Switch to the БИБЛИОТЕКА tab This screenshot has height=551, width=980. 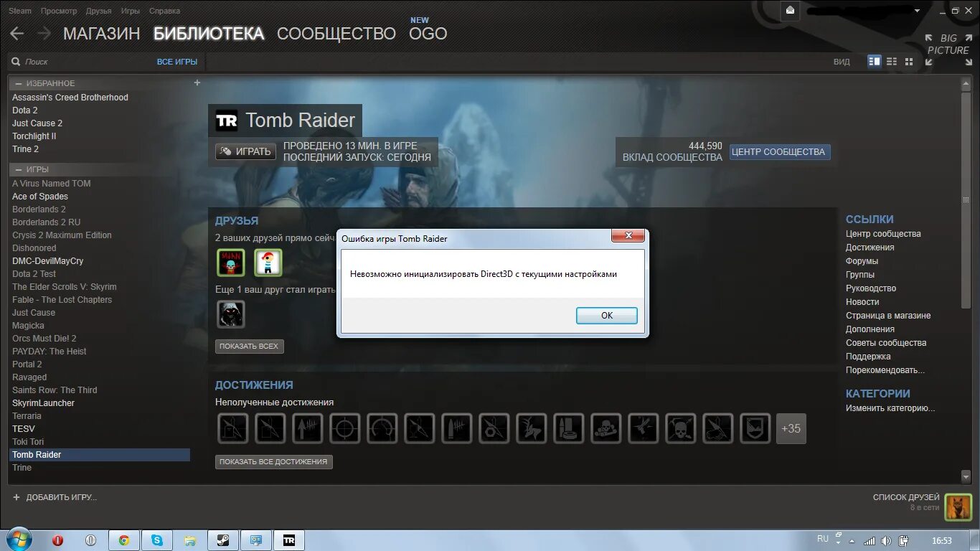pos(209,34)
